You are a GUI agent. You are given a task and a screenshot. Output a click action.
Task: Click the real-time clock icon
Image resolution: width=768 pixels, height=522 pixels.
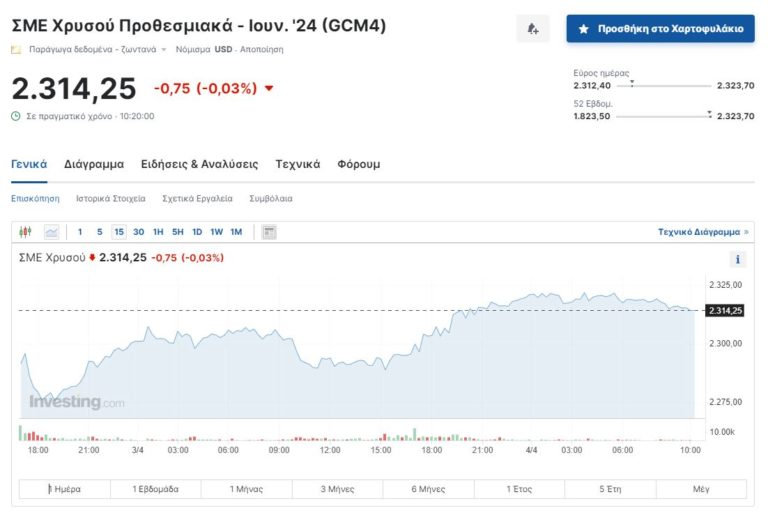point(16,116)
